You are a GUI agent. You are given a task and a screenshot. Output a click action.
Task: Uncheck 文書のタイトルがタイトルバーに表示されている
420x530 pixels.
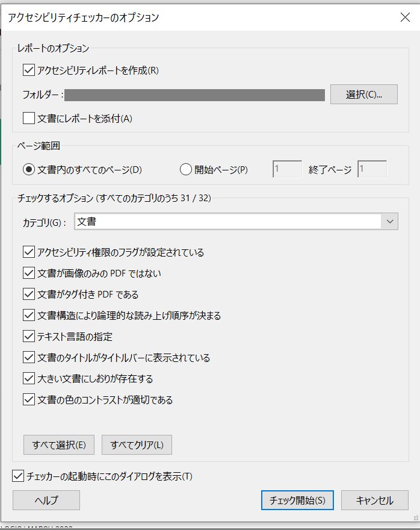coord(29,357)
